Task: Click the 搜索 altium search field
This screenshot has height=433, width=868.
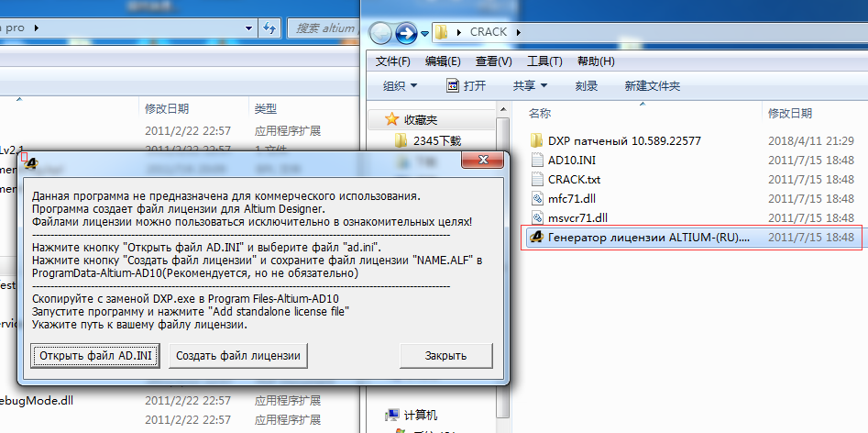Action: tap(324, 28)
